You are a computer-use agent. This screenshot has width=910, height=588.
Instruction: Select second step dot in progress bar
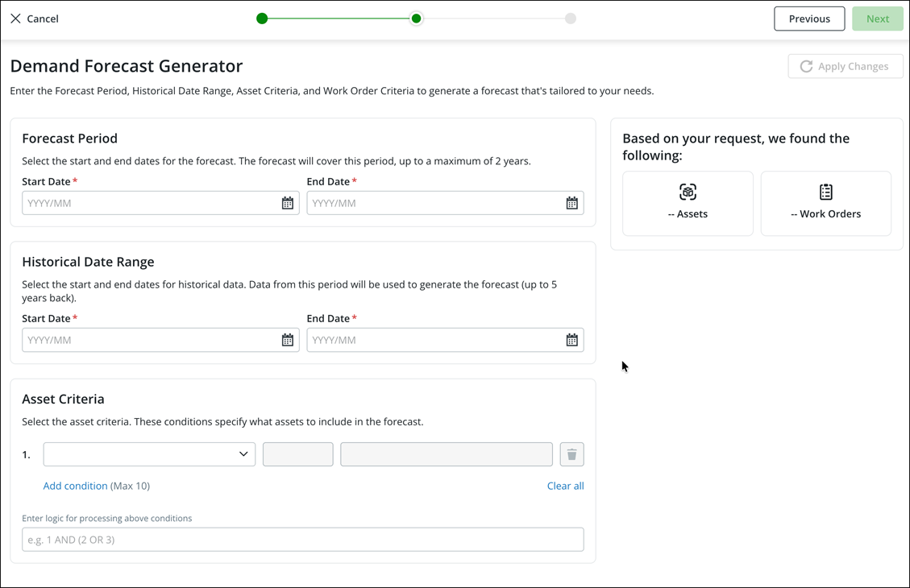tap(416, 19)
